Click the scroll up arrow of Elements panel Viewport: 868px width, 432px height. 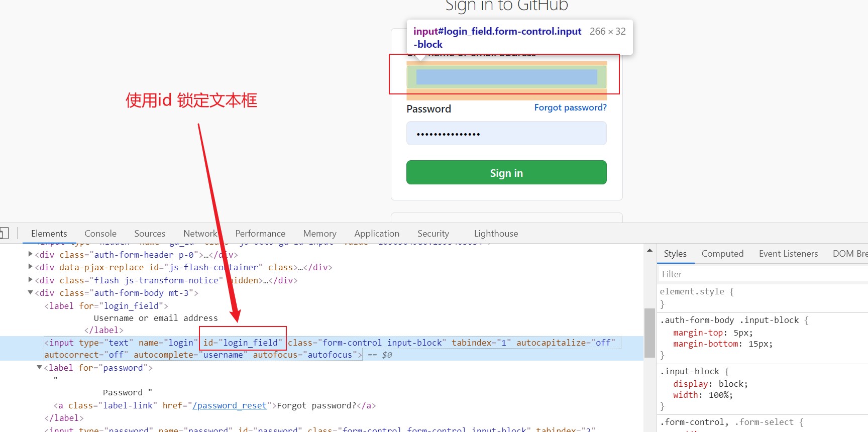[649, 250]
